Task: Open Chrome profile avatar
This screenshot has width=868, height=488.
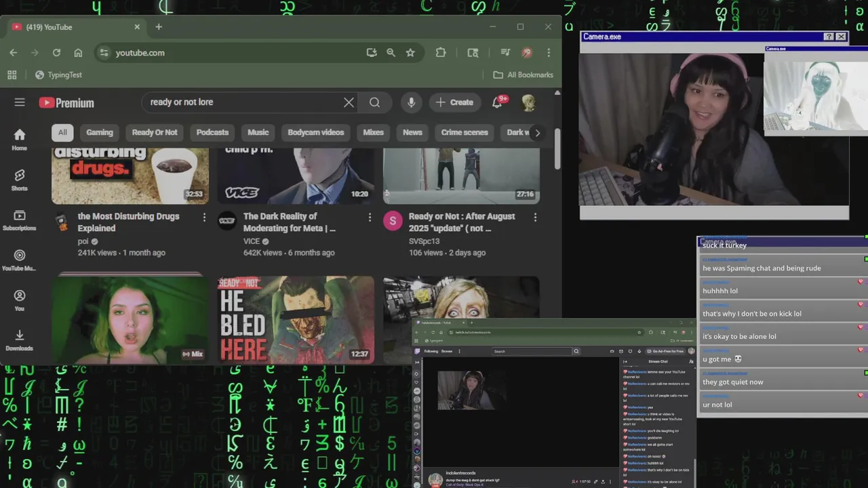Action: coord(526,52)
